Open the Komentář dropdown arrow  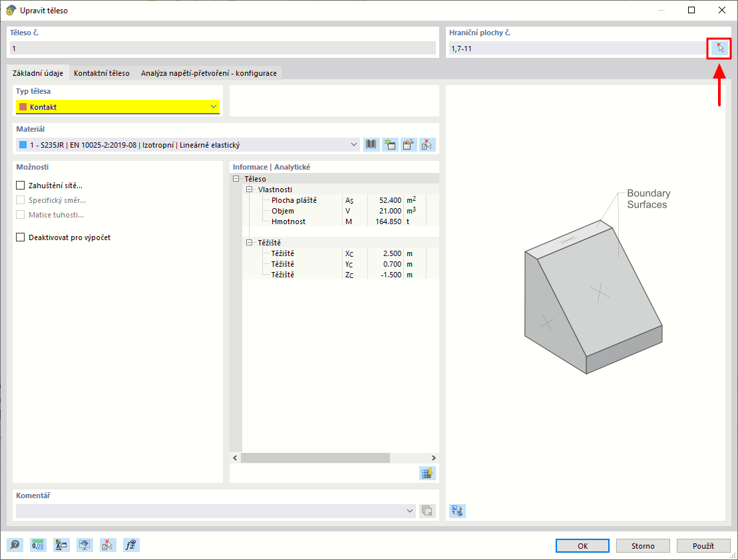[409, 511]
